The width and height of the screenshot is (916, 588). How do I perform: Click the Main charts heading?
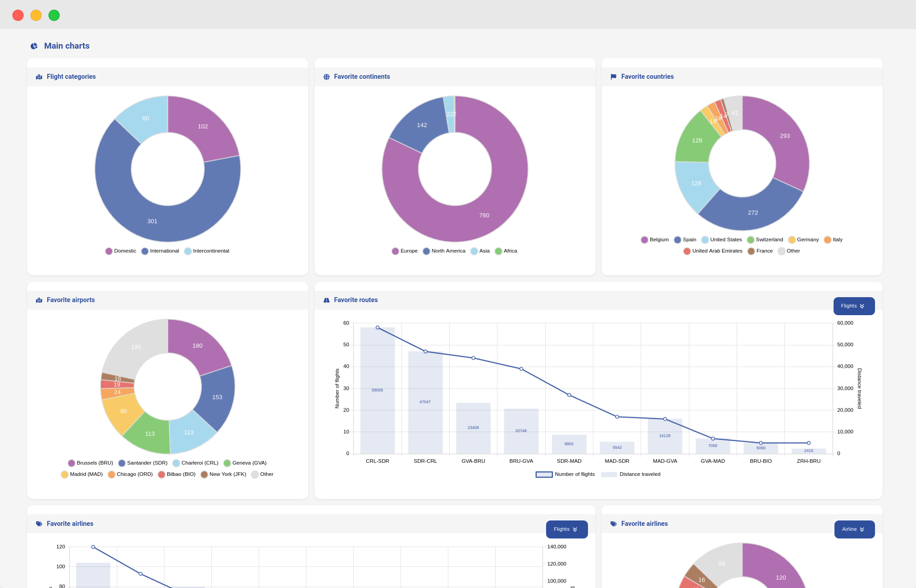(x=67, y=46)
